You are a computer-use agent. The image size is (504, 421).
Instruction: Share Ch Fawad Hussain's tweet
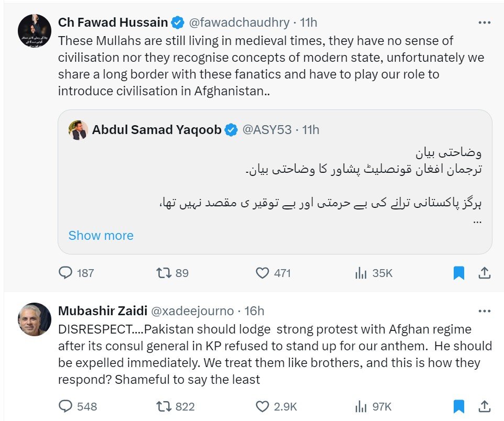tap(485, 273)
